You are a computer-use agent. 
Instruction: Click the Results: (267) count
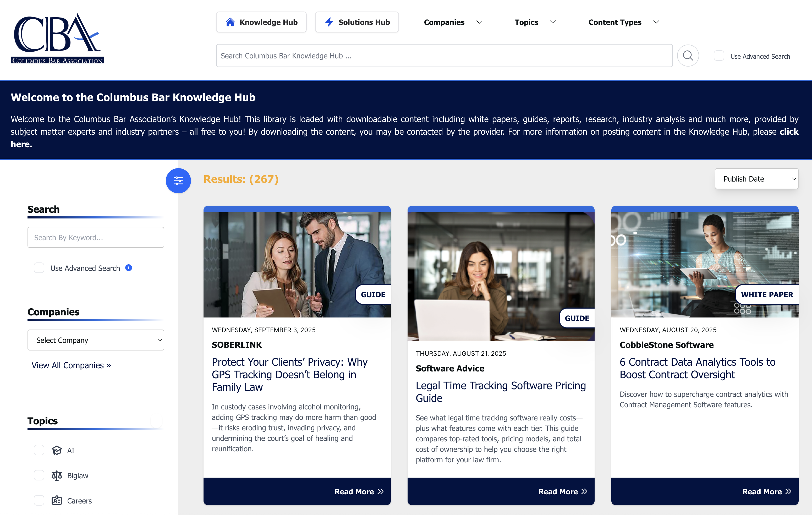(x=241, y=179)
